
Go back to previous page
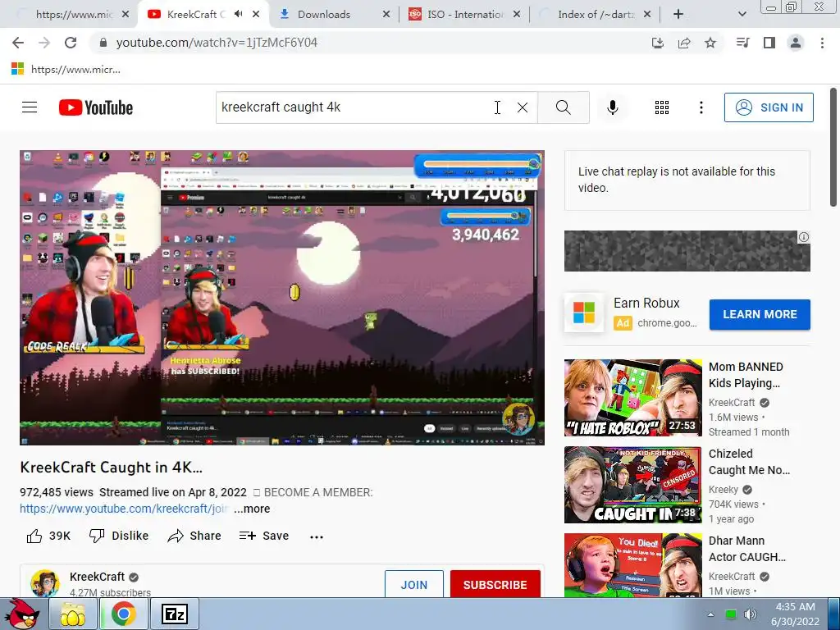point(18,43)
